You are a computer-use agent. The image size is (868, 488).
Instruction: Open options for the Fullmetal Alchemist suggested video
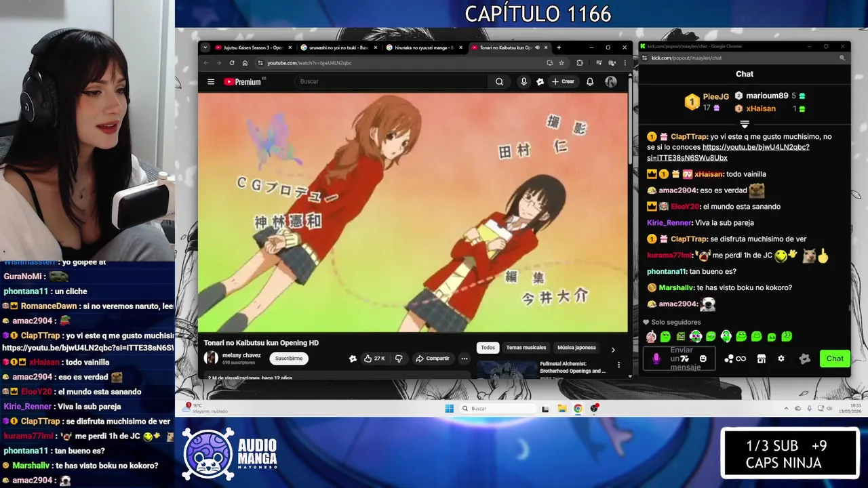pyautogui.click(x=618, y=365)
